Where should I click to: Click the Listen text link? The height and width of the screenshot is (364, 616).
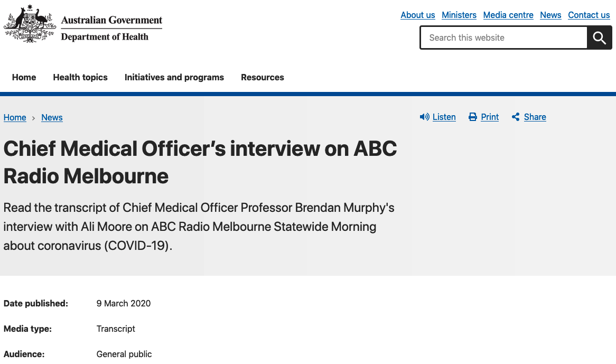coord(444,117)
